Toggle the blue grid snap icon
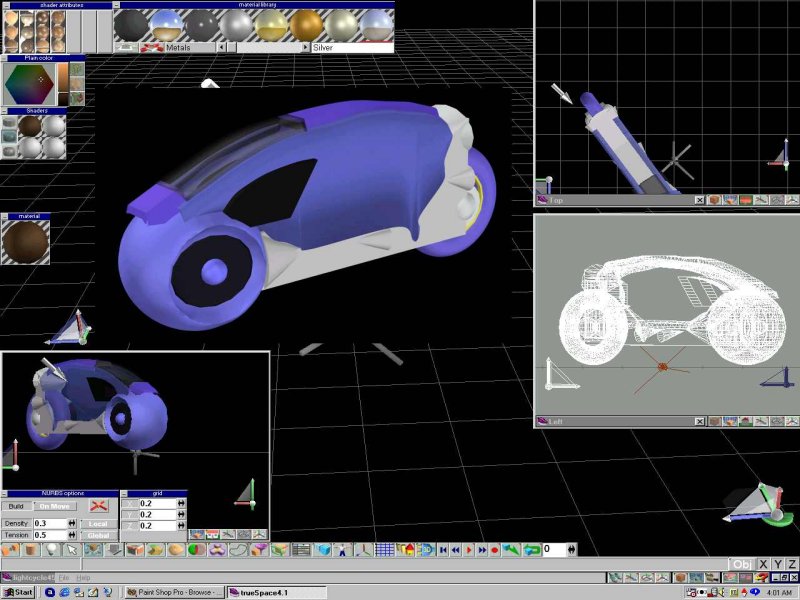The height and width of the screenshot is (600, 800). tap(385, 549)
